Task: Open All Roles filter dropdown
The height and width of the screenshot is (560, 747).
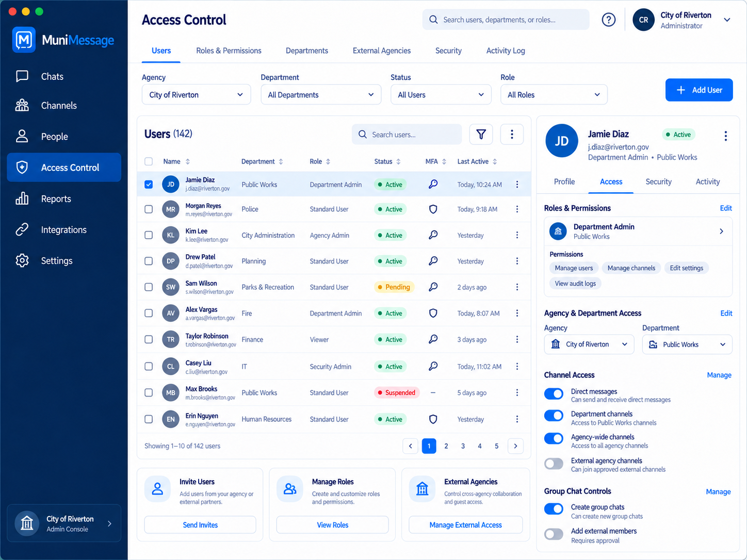Action: (554, 95)
